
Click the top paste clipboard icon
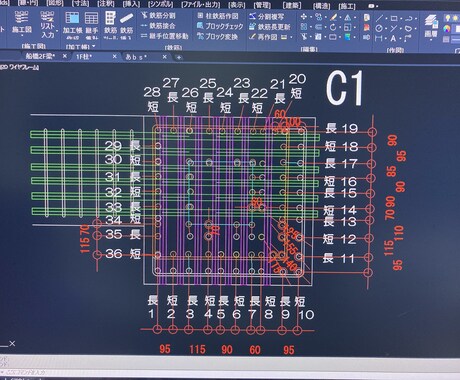click(366, 17)
